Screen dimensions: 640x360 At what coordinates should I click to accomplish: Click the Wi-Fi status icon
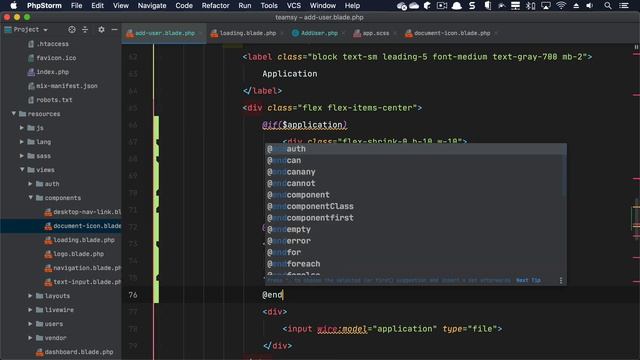[x=561, y=6]
